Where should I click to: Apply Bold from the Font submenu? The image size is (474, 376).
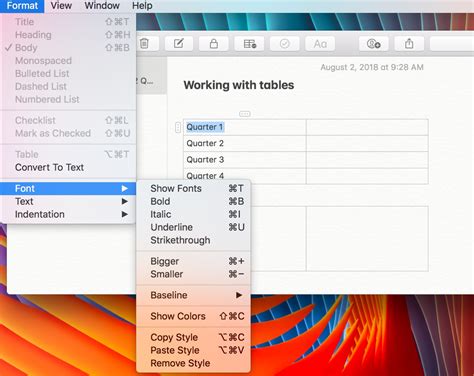[x=193, y=201]
